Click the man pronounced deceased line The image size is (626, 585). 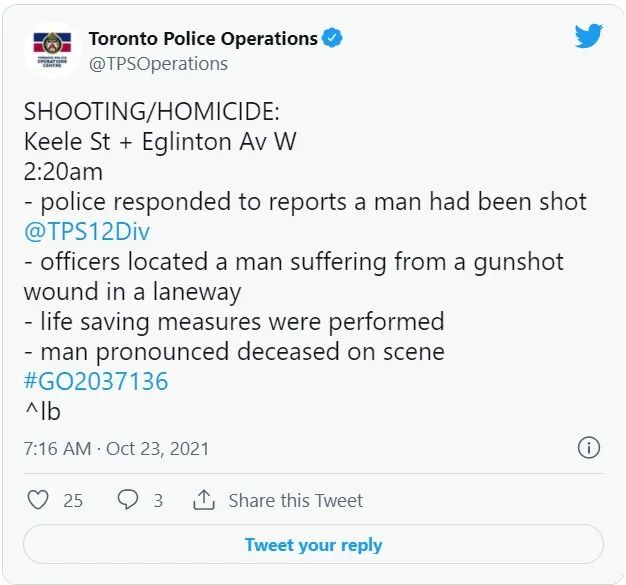(x=234, y=352)
